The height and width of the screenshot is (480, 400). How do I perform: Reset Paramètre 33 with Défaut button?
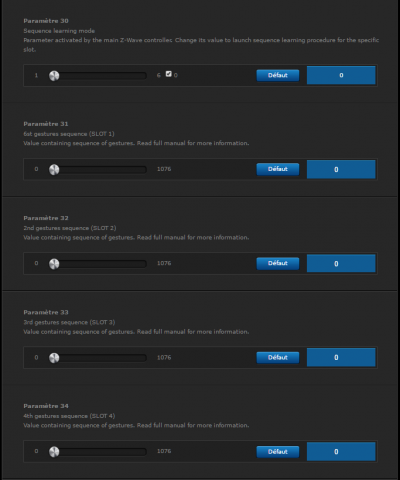pyautogui.click(x=278, y=358)
